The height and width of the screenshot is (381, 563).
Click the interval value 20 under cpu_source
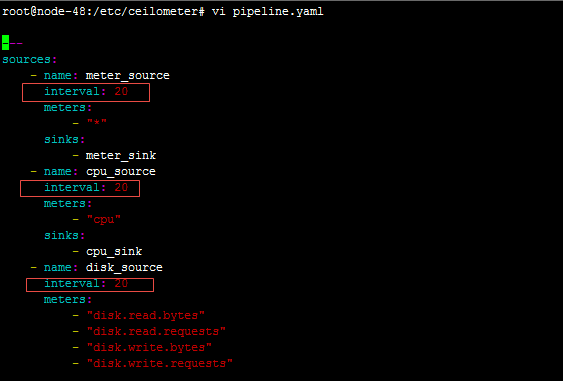point(121,187)
